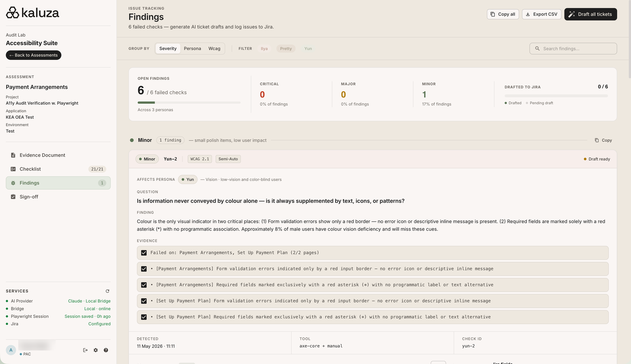631x364 pixels.
Task: Click the logout icon in sidebar footer
Action: coord(85,350)
